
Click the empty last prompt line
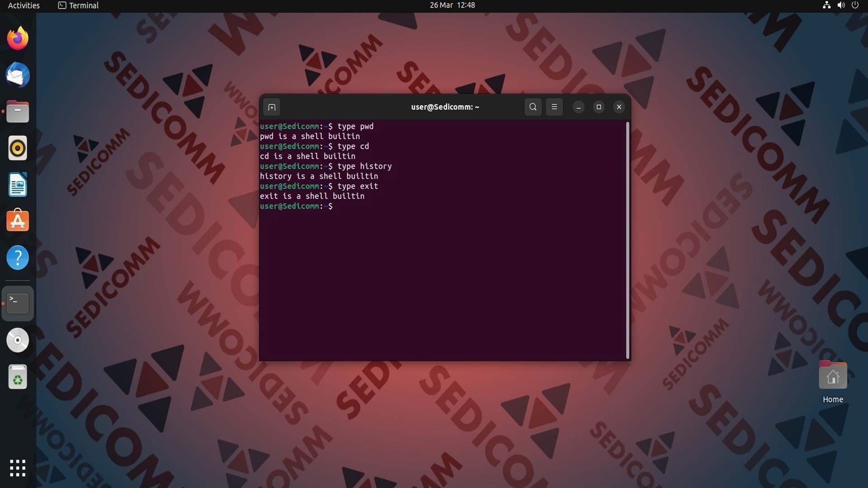click(x=297, y=206)
